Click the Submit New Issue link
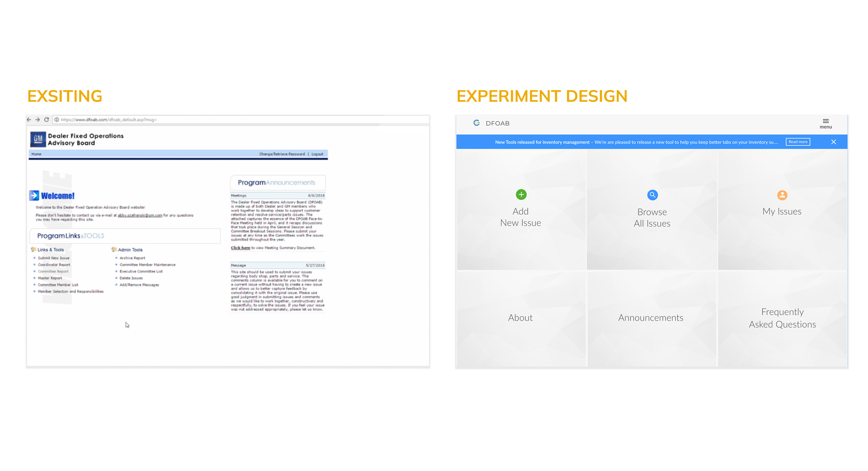Image resolution: width=868 pixels, height=471 pixels. click(53, 258)
